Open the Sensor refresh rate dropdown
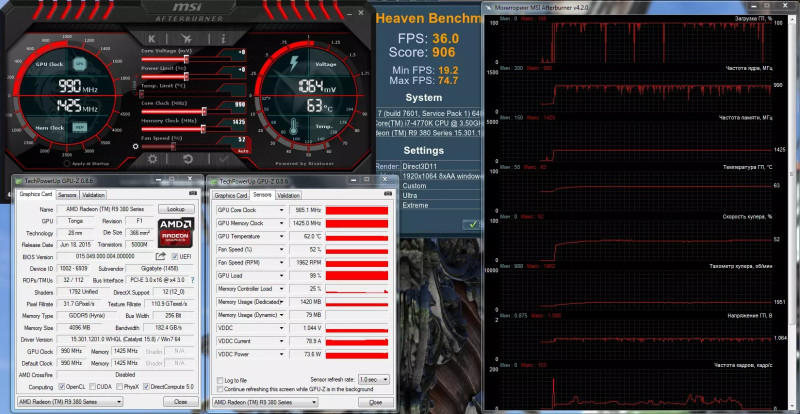Viewport: 800px width, 414px height. [x=373, y=380]
